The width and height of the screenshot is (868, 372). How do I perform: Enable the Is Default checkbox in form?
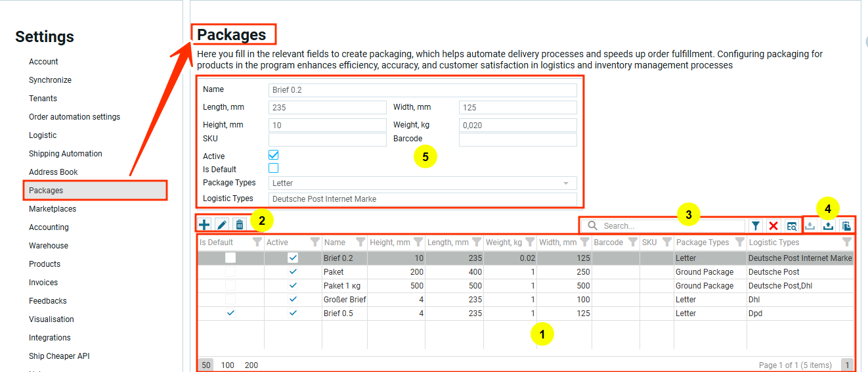(274, 168)
